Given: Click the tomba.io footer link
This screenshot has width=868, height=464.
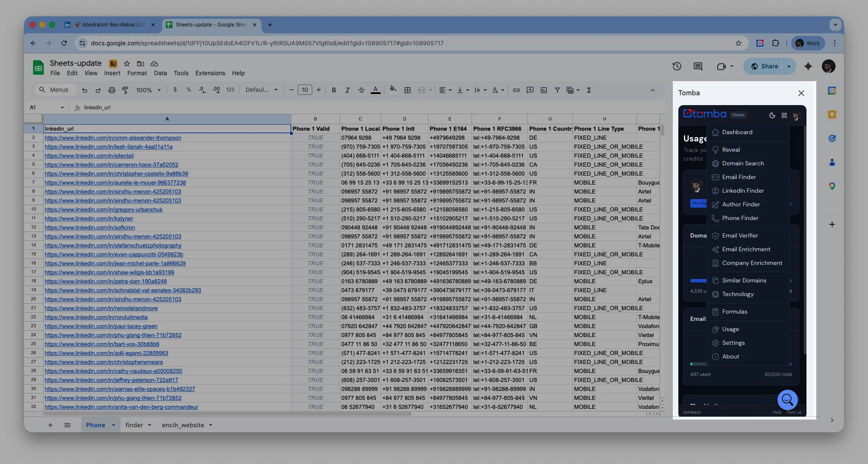Looking at the screenshot, I should pyautogui.click(x=692, y=413).
